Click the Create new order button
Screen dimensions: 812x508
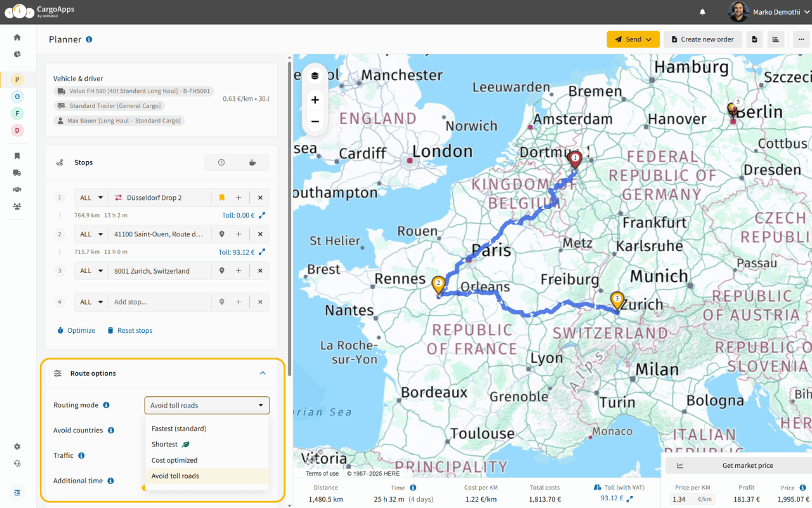(702, 39)
